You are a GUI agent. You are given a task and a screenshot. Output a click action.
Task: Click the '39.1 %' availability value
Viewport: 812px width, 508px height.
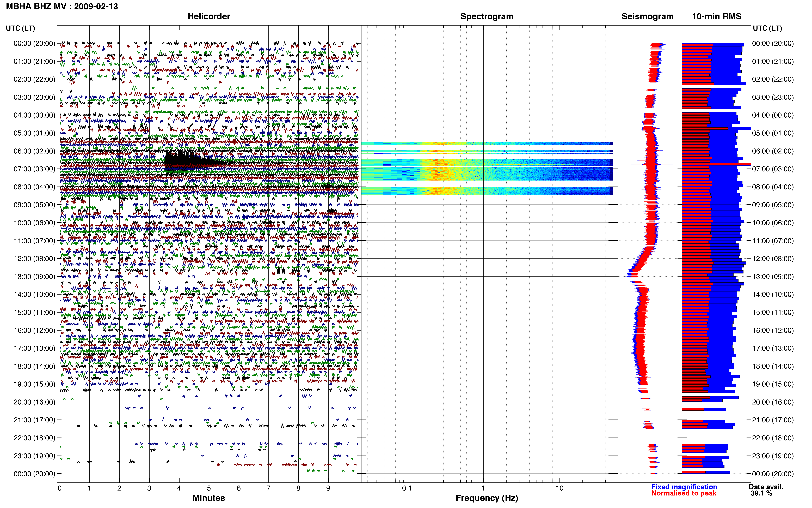pos(761,493)
